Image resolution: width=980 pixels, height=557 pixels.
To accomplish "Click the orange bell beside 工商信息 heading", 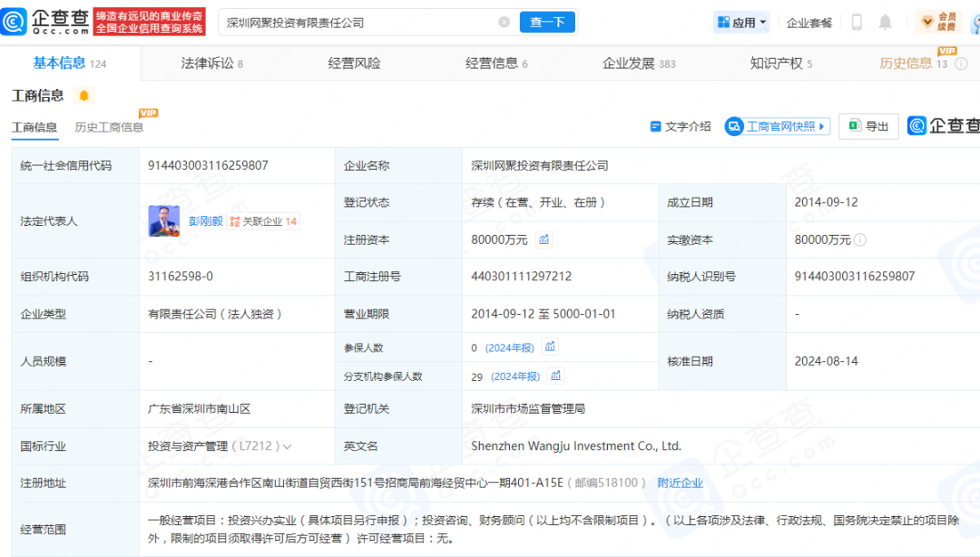I will 83,96.
